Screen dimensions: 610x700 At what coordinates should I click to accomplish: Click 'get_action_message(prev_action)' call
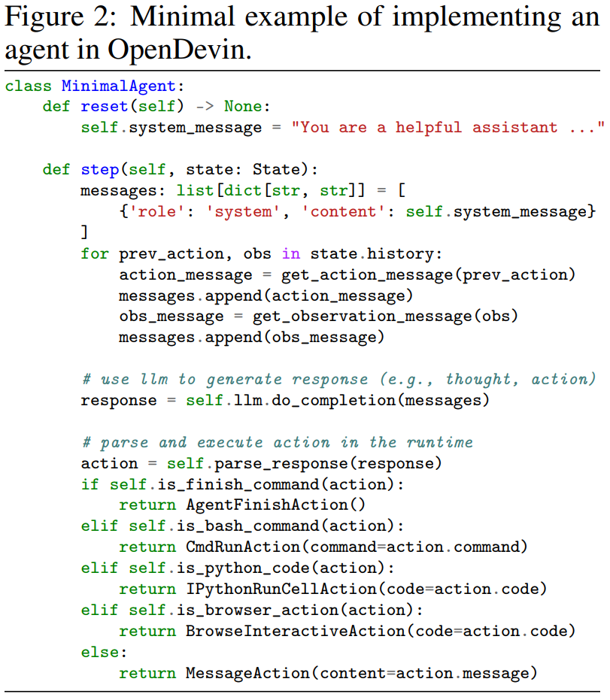[x=428, y=275]
